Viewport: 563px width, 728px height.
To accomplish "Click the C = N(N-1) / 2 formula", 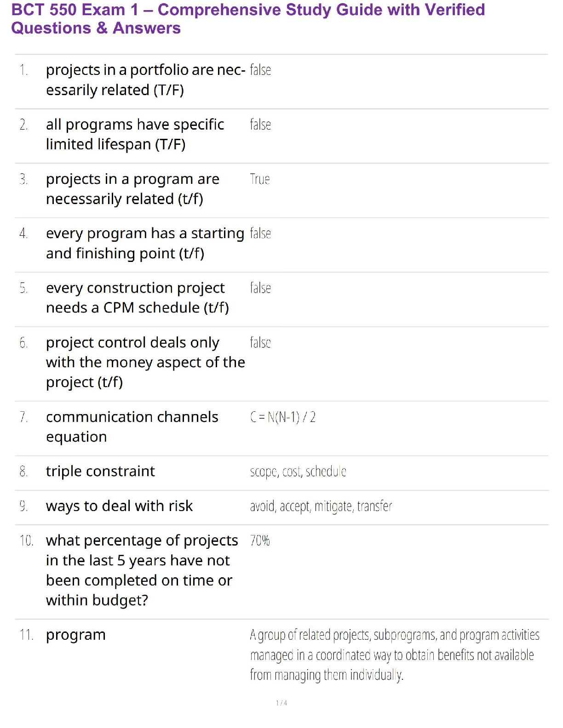I will (x=283, y=417).
